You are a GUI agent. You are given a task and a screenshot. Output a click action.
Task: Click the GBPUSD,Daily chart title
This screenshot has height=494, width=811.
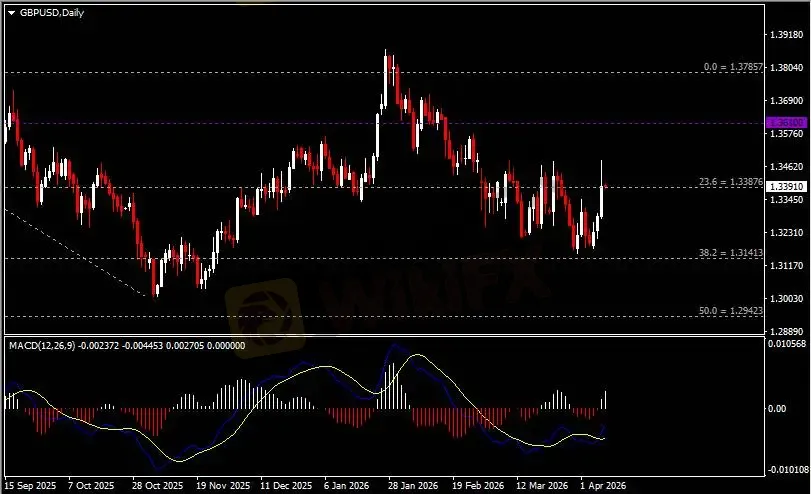click(x=52, y=12)
